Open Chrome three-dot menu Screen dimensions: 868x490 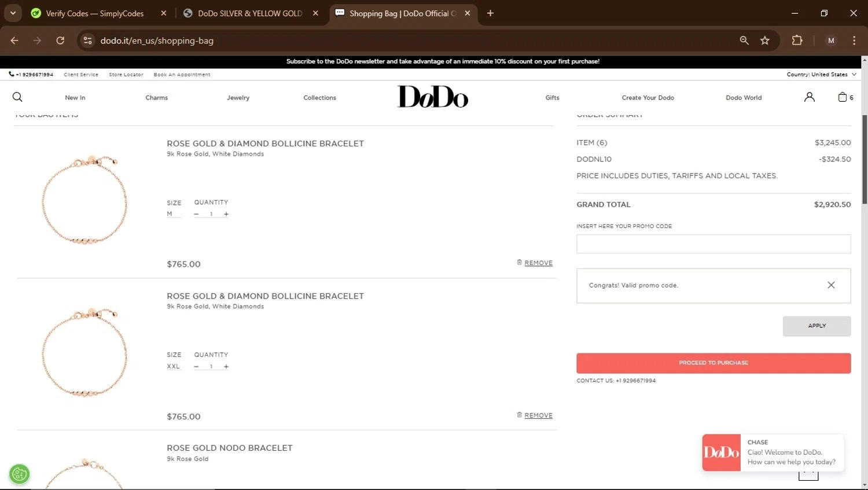pyautogui.click(x=854, y=40)
